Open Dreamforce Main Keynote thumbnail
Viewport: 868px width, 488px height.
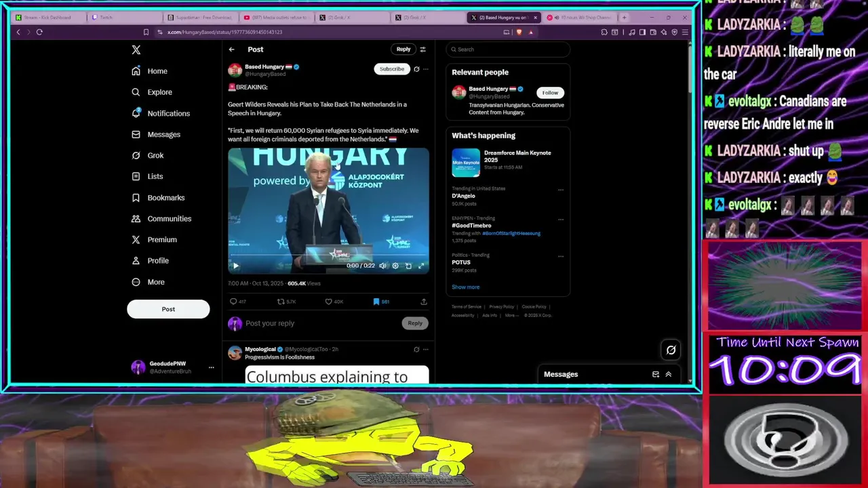tap(466, 162)
